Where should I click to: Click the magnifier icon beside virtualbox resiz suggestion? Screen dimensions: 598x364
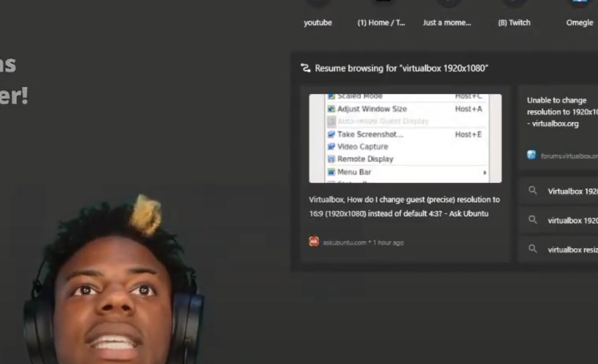pyautogui.click(x=533, y=249)
